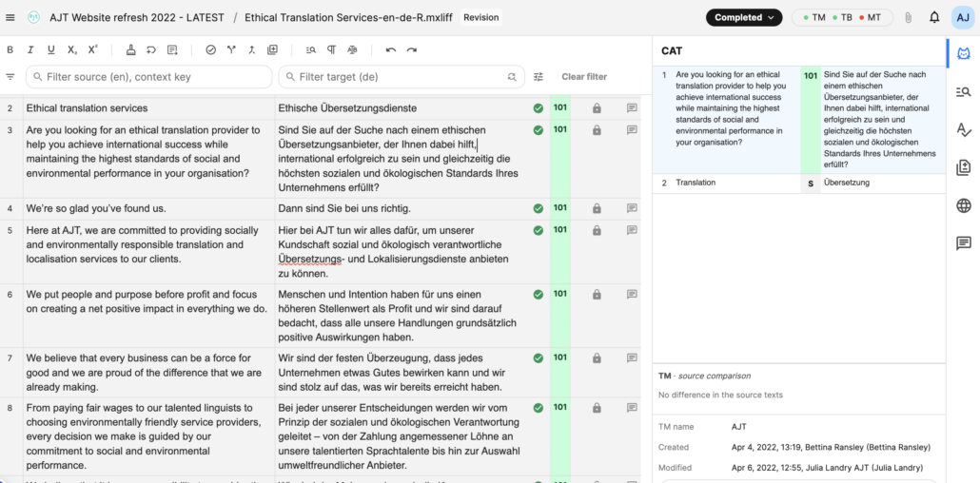Click the Clear filter button
Viewport: 980px width, 483px height.
coord(584,77)
